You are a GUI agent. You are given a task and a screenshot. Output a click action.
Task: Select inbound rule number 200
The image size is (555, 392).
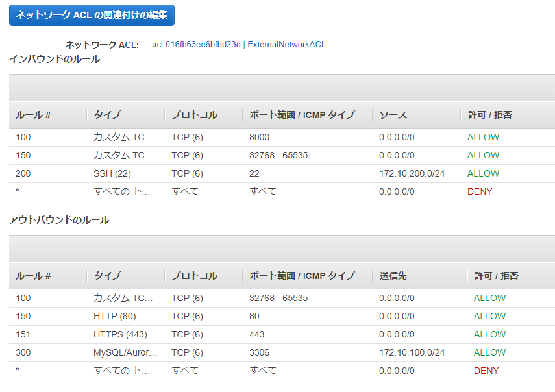[23, 174]
